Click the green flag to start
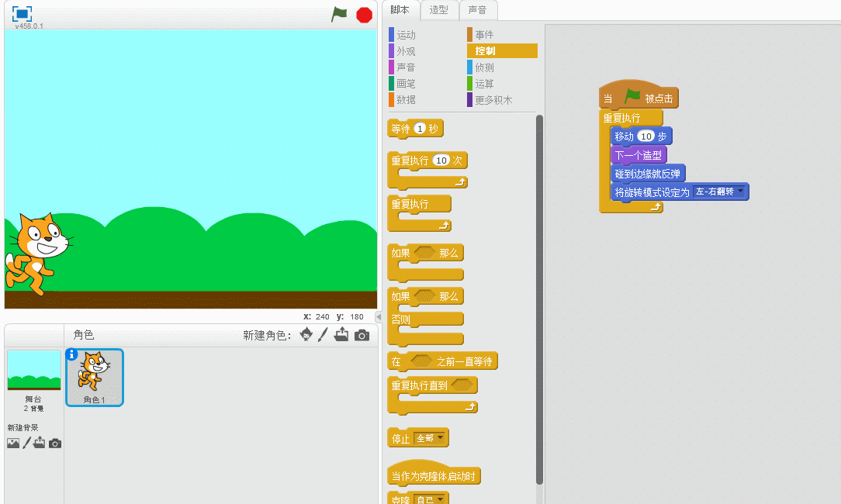 (x=339, y=15)
